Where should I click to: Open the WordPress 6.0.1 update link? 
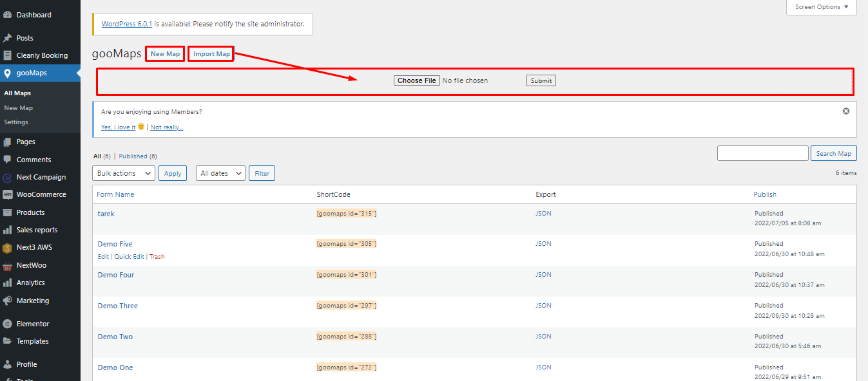pos(127,24)
